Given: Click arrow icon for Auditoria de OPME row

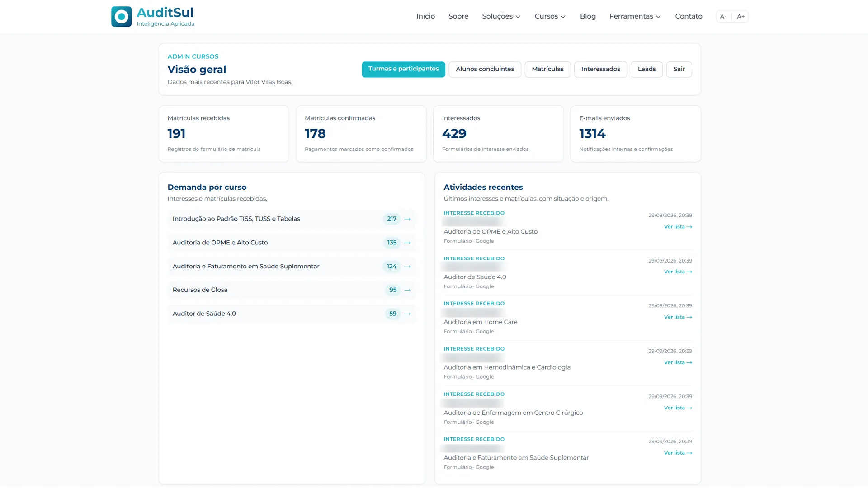Looking at the screenshot, I should click(x=407, y=243).
